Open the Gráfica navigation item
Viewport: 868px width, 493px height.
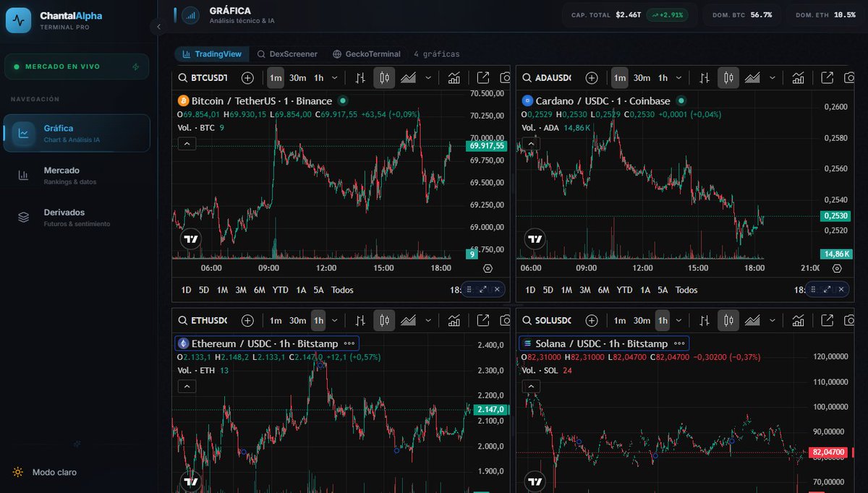[77, 133]
